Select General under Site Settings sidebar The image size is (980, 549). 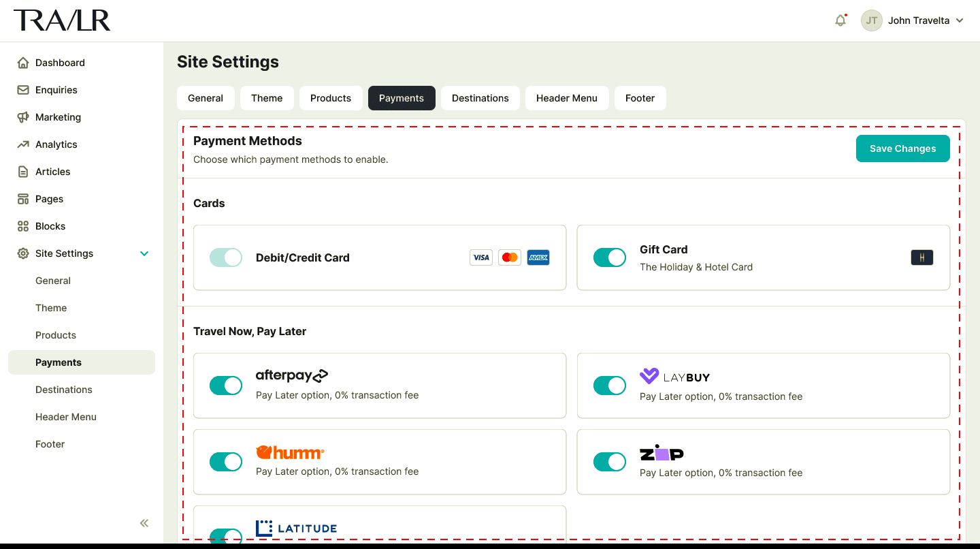click(82, 281)
